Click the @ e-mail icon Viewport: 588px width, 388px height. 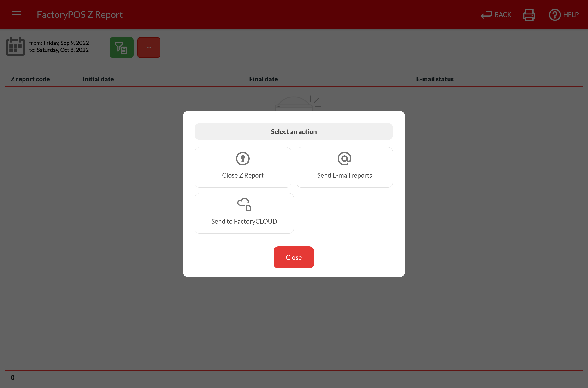click(x=344, y=159)
